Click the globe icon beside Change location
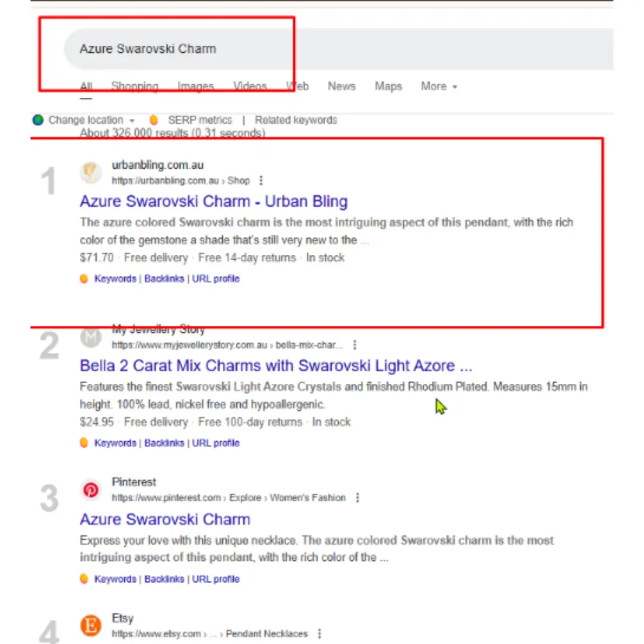The image size is (644, 644). pyautogui.click(x=38, y=120)
